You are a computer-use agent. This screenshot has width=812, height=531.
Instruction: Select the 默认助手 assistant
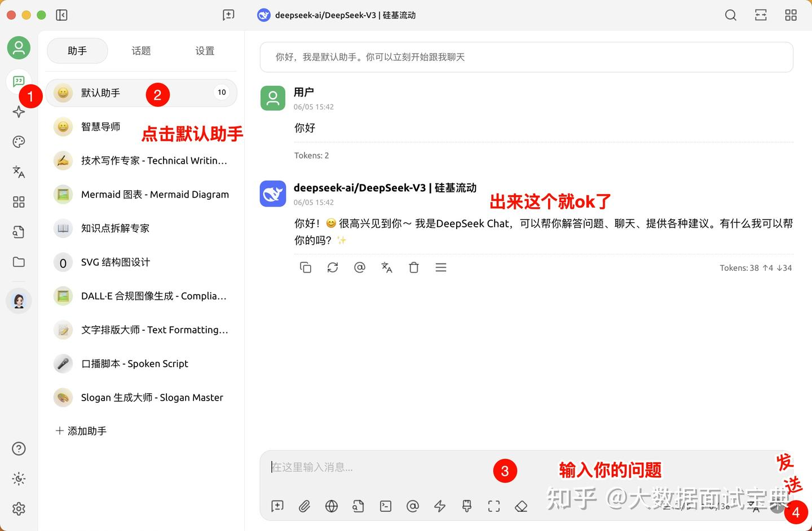click(142, 93)
